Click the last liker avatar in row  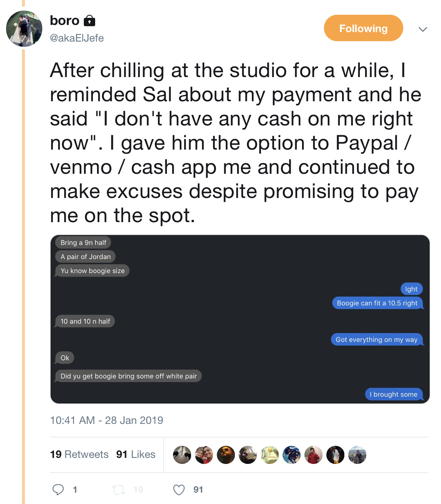357,455
